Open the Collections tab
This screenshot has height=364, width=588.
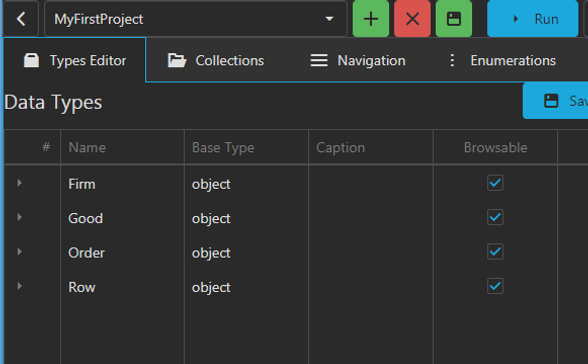(x=216, y=60)
